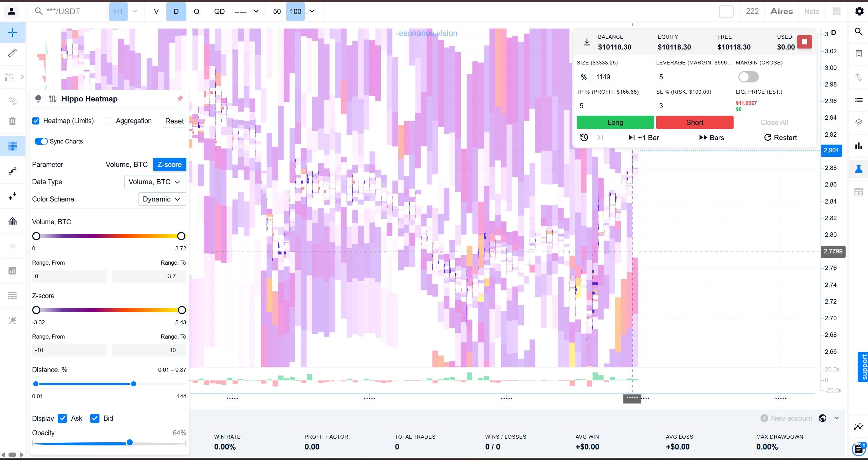
Task: Open the dashed line style dropdown
Action: click(247, 11)
